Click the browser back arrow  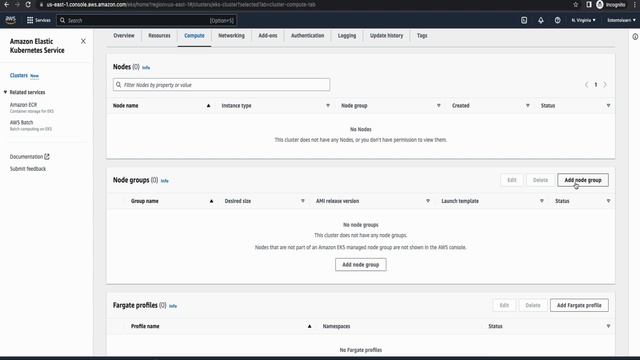pyautogui.click(x=7, y=4)
